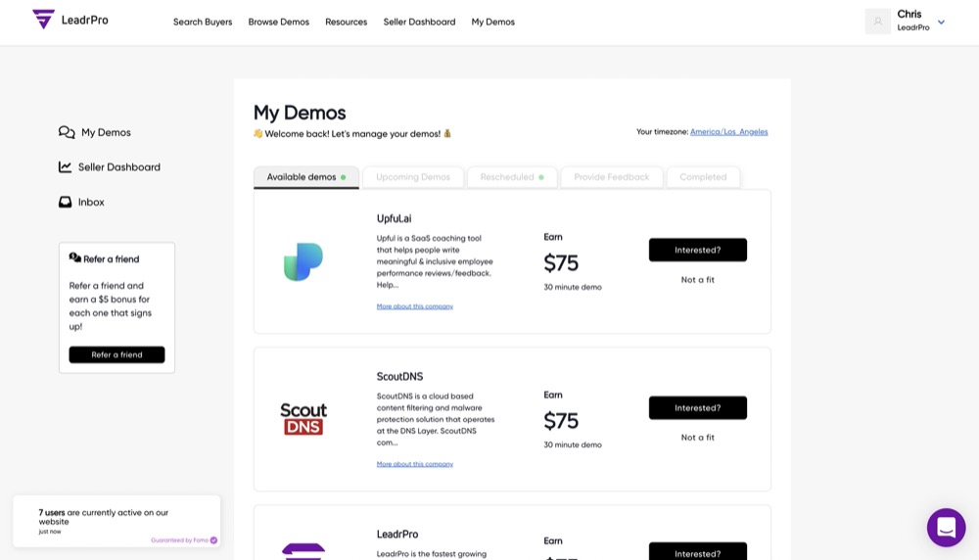The width and height of the screenshot is (979, 560).
Task: Open More about this company for Upful.ai
Action: [414, 306]
